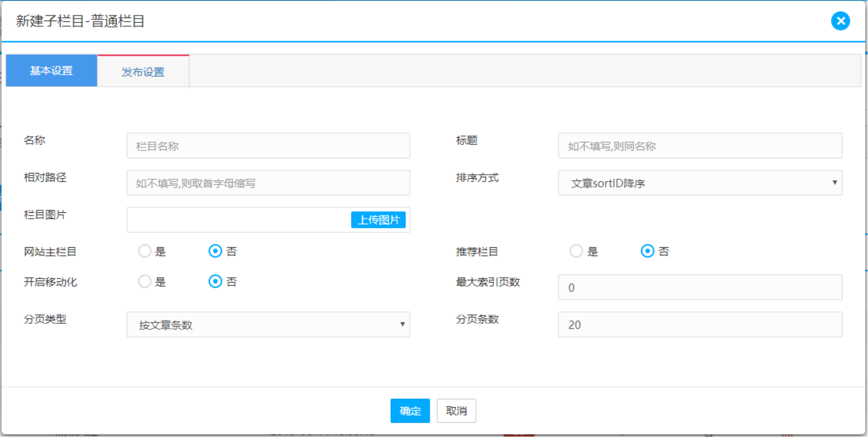Click the 栏目图片 path field
Screen dimensions: 868x437
pos(239,220)
